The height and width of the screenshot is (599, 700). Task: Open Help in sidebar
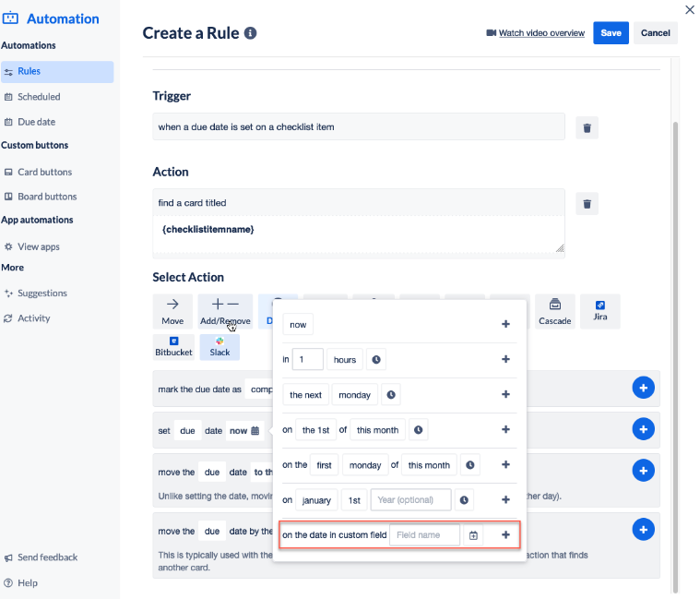pyautogui.click(x=28, y=583)
